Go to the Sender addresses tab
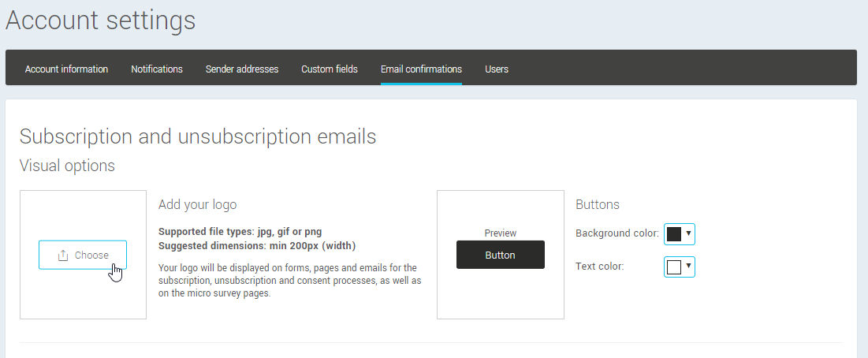 (x=242, y=69)
